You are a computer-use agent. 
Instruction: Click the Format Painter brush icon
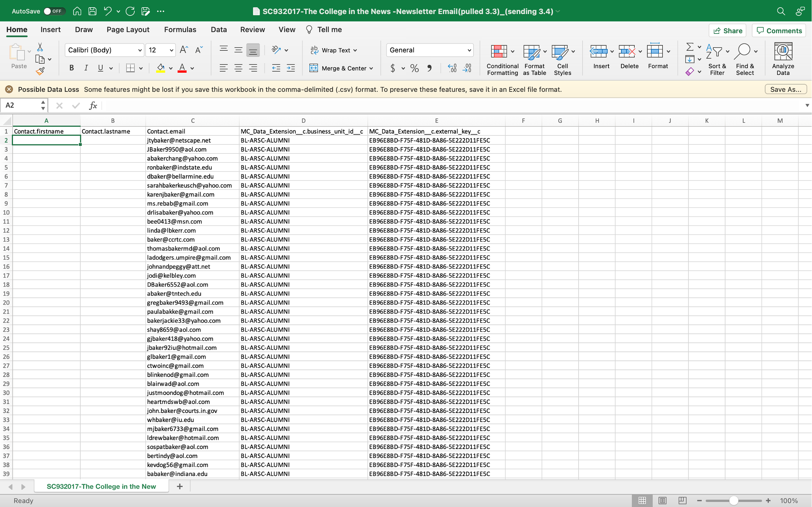click(40, 71)
